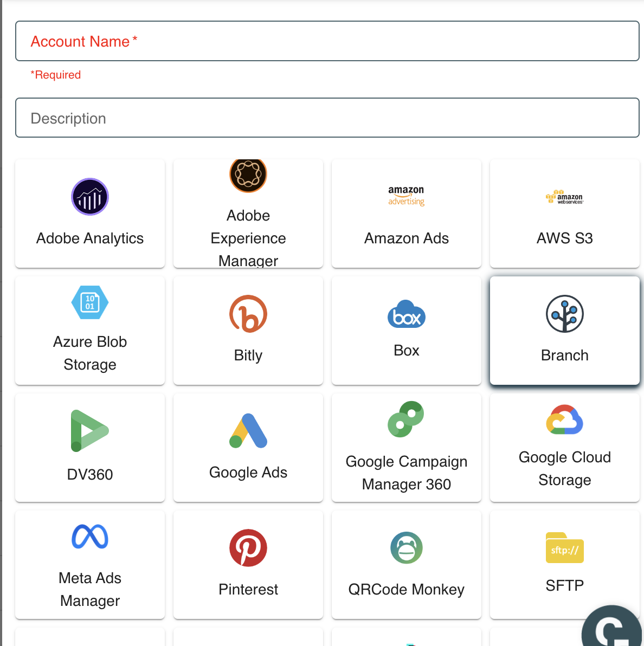This screenshot has height=646, width=644.
Task: Choose the Branch label
Action: [564, 355]
